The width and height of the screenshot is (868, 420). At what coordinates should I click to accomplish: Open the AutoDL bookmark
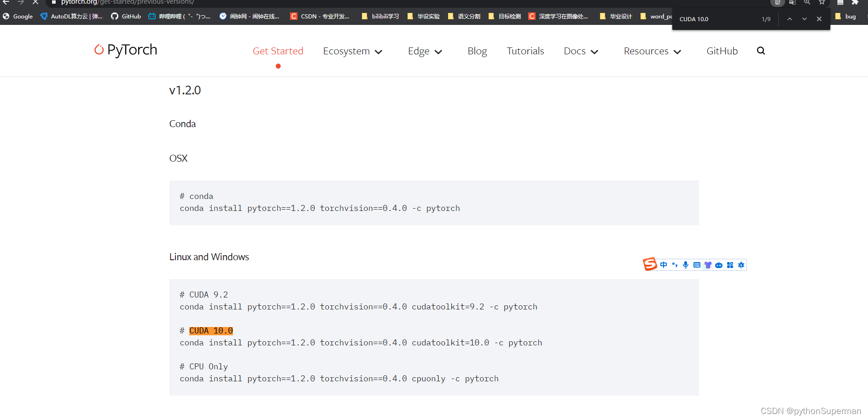click(71, 16)
